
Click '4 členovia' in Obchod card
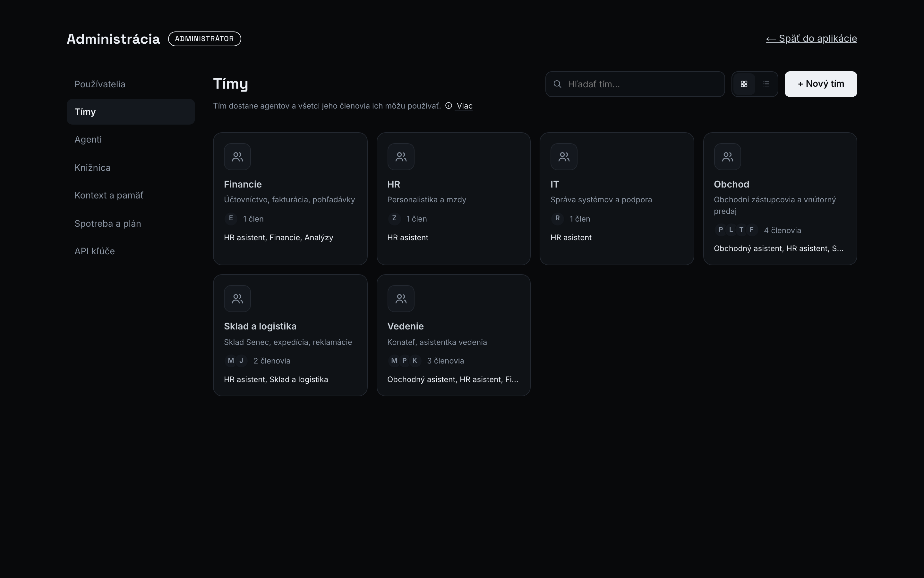(x=782, y=230)
